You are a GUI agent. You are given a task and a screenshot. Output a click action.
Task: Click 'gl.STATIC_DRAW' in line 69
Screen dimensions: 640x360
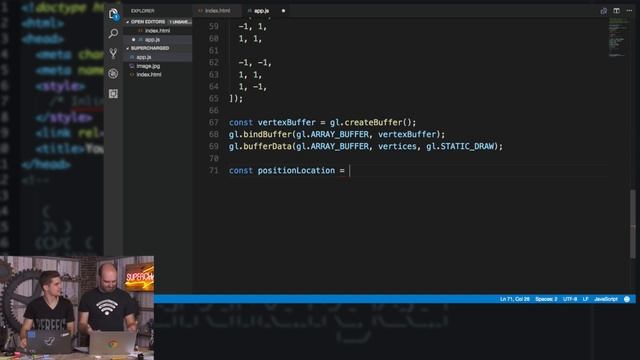pyautogui.click(x=460, y=146)
